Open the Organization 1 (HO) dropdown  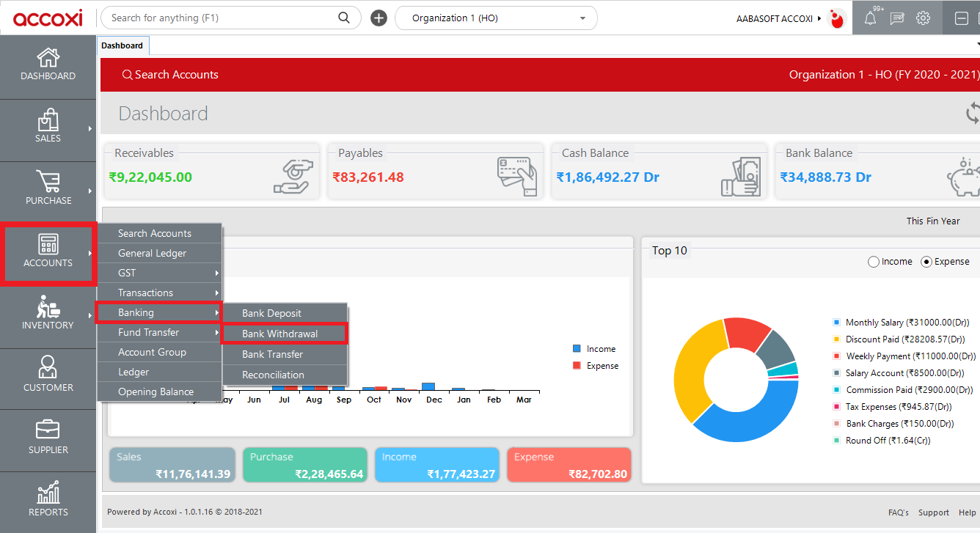(496, 18)
